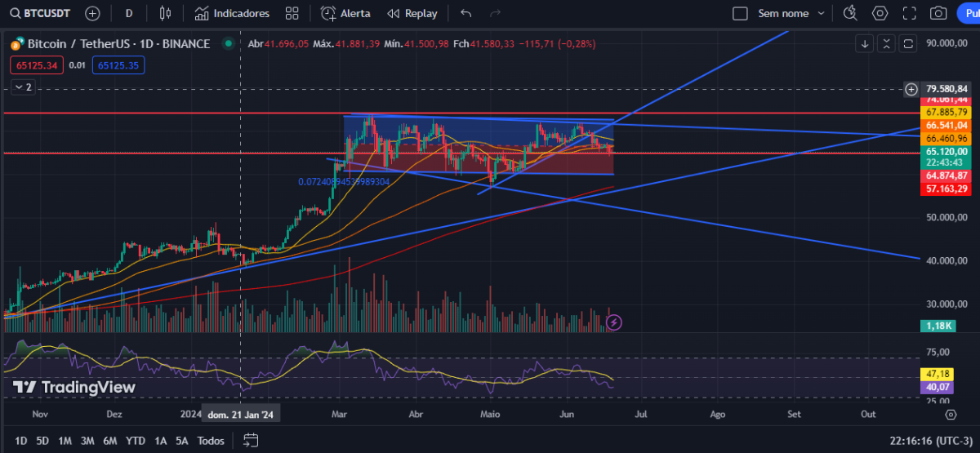Click the blue Publish button
The height and width of the screenshot is (453, 980).
(968, 13)
